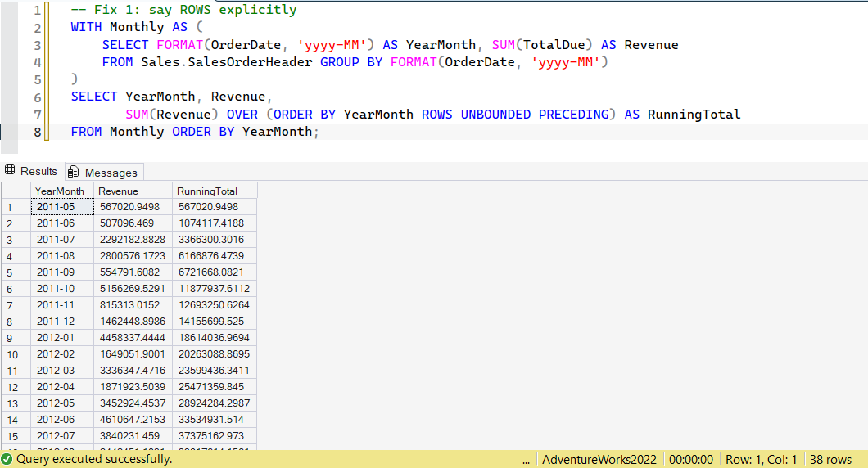Select RunningTotal value '3366300.3016'
This screenshot has width=868, height=468.
point(215,240)
